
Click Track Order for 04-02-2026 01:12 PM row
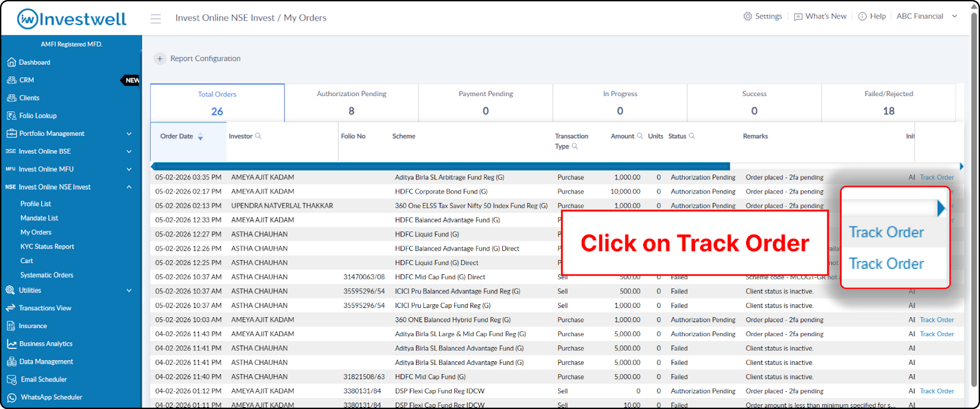click(937, 391)
